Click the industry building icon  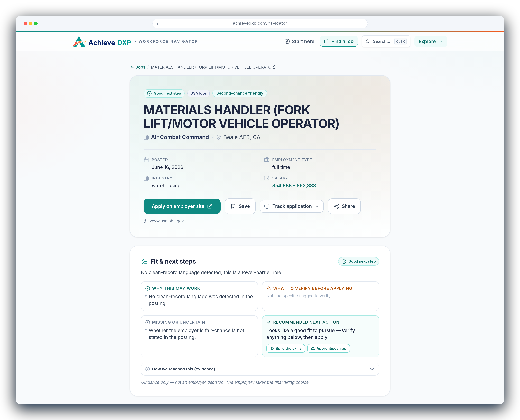pos(146,178)
